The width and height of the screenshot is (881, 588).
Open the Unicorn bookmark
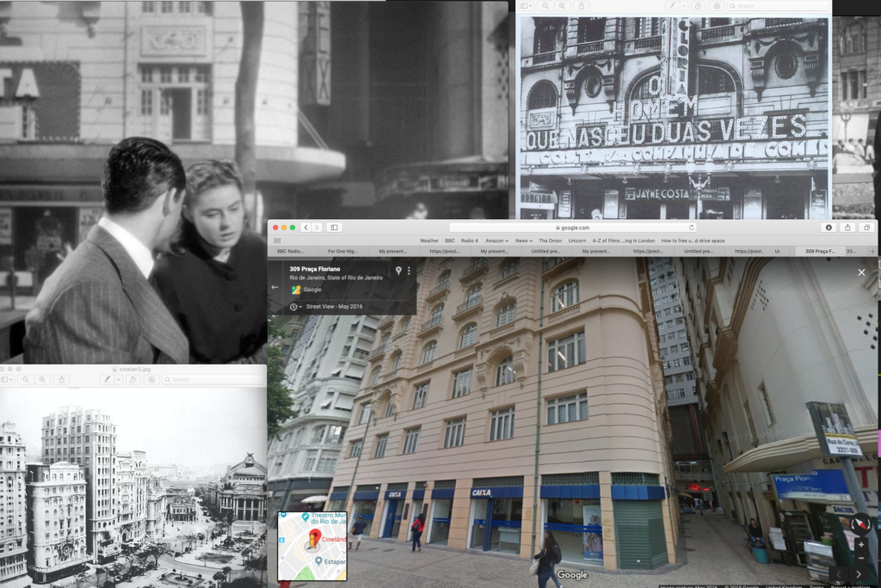pyautogui.click(x=577, y=241)
